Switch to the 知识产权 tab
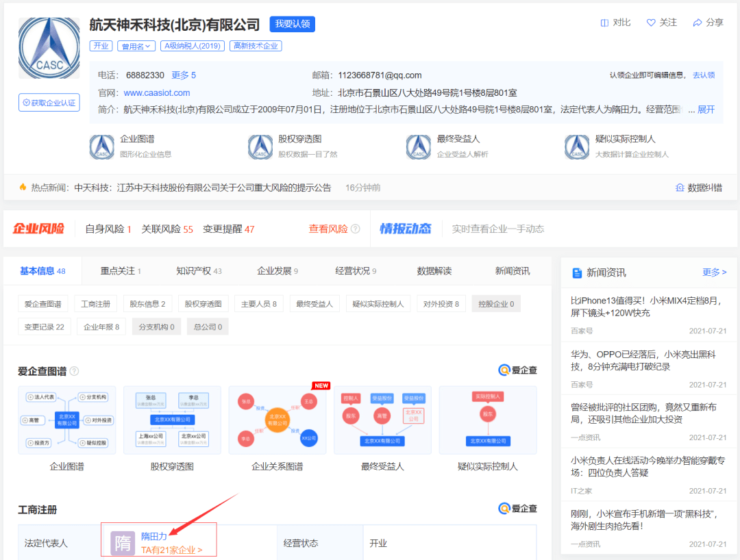This screenshot has width=740, height=560. (199, 271)
